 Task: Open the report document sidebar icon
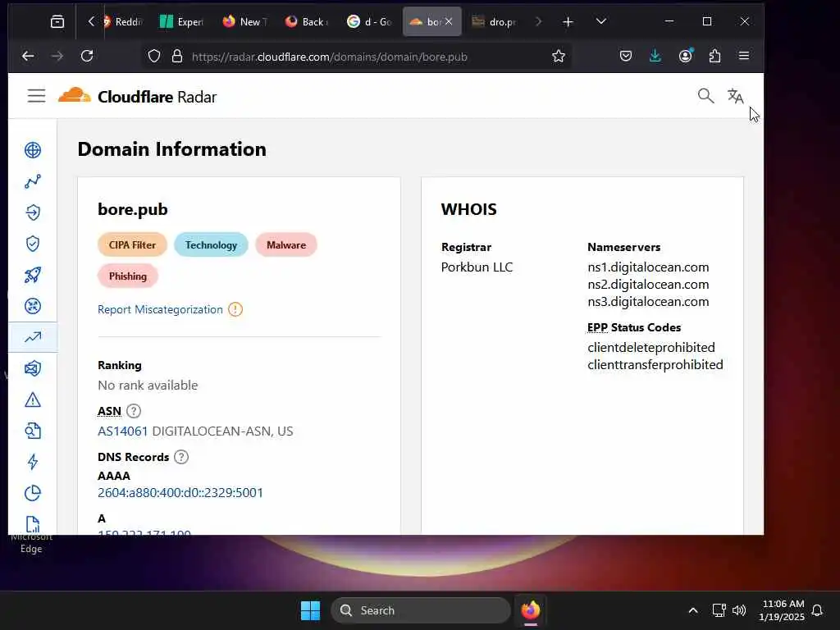[33, 524]
